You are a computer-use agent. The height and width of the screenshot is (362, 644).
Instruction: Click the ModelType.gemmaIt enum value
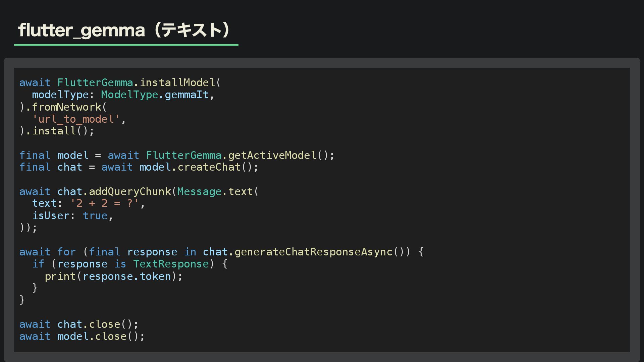[186, 95]
